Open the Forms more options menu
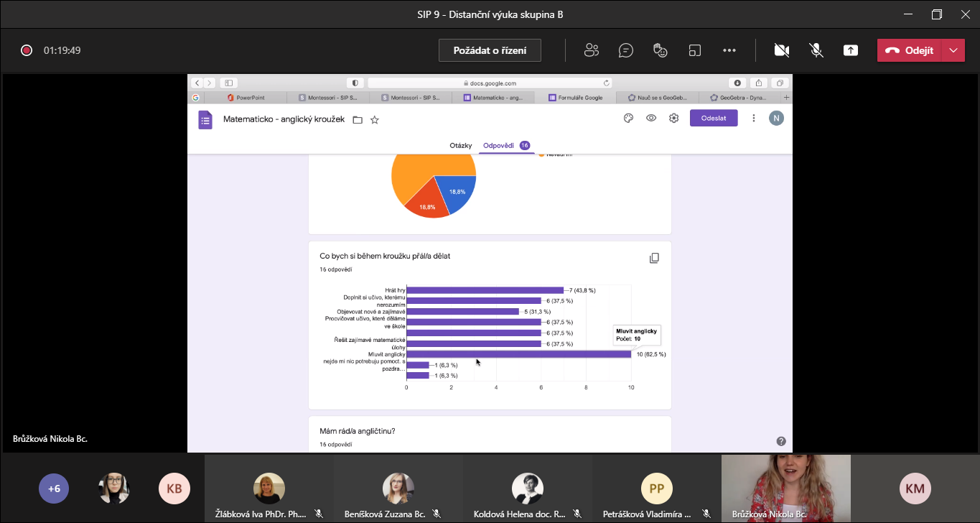The image size is (980, 523). point(753,118)
